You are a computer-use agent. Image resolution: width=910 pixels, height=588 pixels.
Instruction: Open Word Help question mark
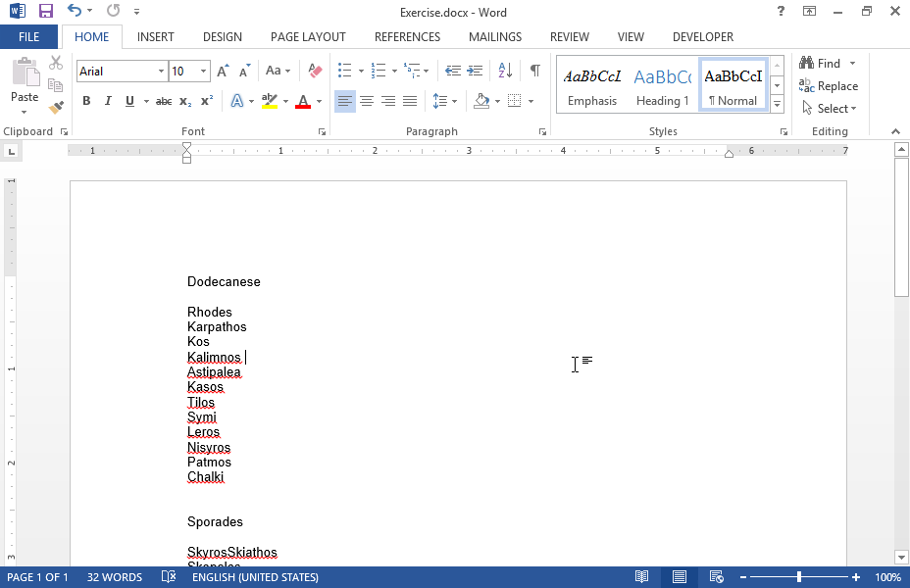pos(782,11)
